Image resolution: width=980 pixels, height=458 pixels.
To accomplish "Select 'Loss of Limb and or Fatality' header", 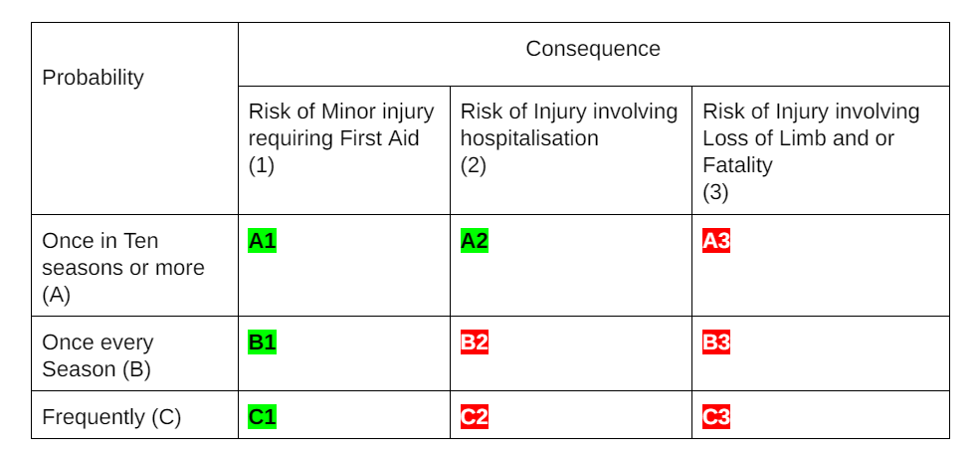I will click(821, 150).
